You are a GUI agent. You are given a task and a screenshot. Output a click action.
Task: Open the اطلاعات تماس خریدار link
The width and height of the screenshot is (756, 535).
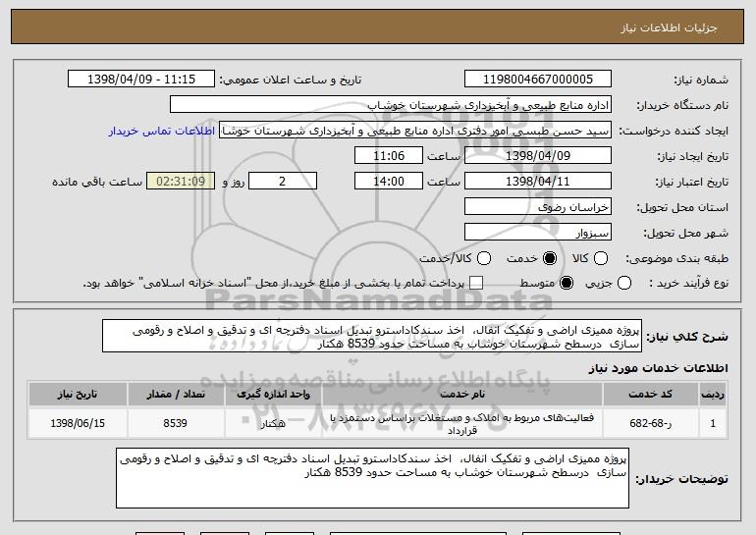click(162, 131)
